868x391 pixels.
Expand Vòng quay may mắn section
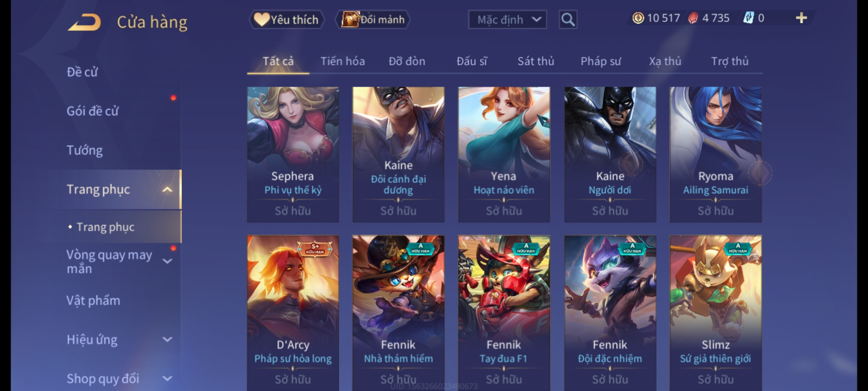[167, 261]
